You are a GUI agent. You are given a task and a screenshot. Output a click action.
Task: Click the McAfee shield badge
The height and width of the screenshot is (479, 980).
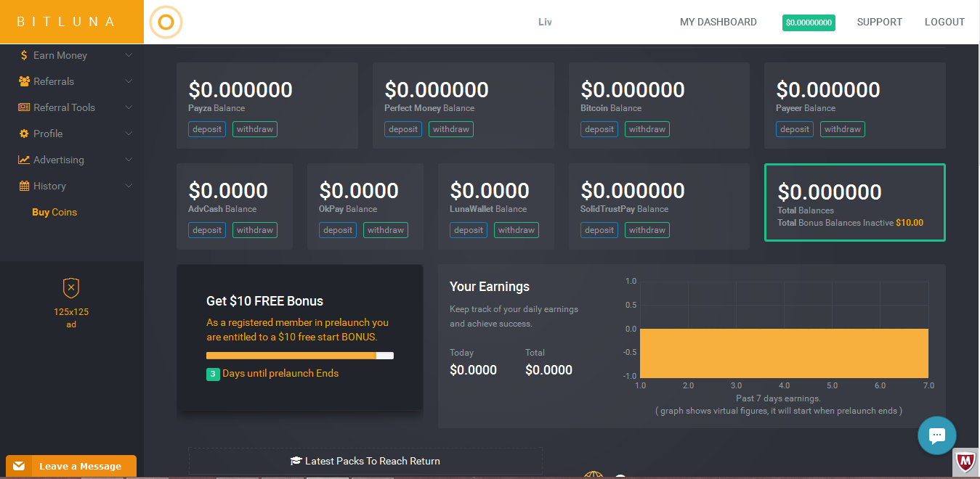pyautogui.click(x=965, y=462)
